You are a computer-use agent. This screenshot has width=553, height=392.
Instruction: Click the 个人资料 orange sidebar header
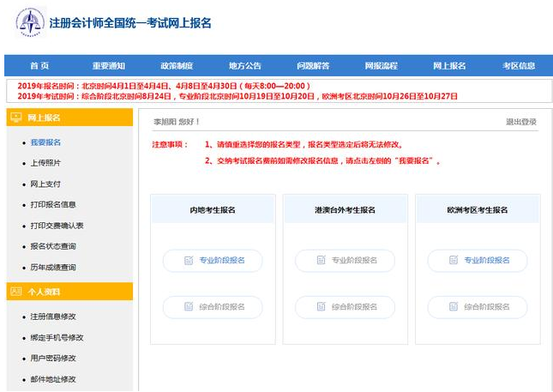pos(69,292)
